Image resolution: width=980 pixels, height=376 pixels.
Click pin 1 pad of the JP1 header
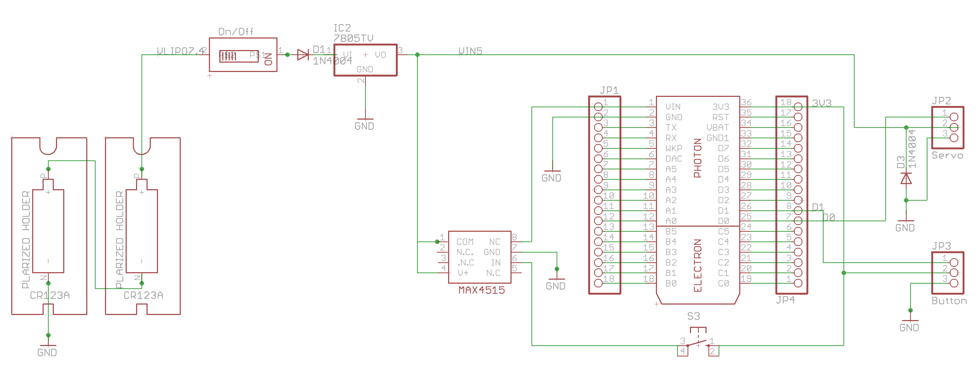coord(598,107)
